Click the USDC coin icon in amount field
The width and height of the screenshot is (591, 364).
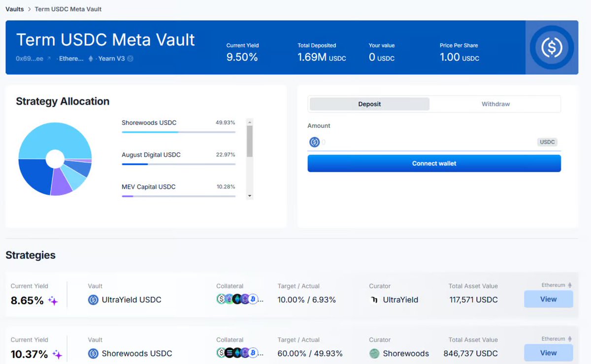[315, 142]
